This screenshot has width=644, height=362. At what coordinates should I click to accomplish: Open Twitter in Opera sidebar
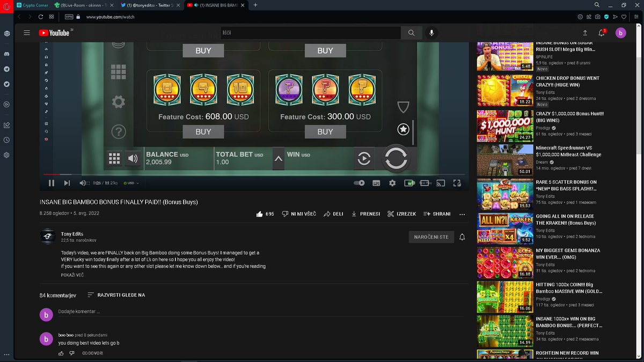[6, 84]
